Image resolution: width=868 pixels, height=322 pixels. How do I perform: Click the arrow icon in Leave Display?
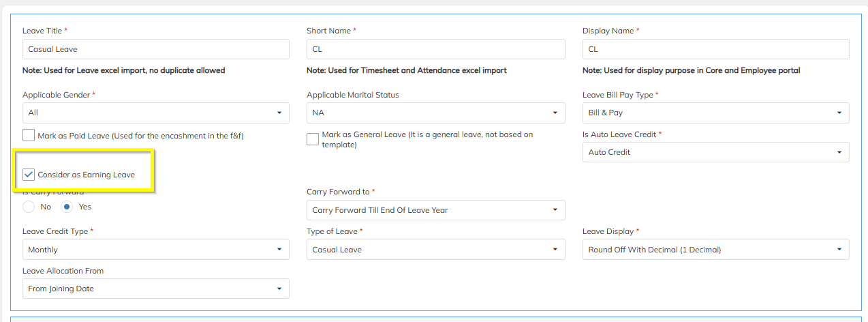tap(839, 250)
